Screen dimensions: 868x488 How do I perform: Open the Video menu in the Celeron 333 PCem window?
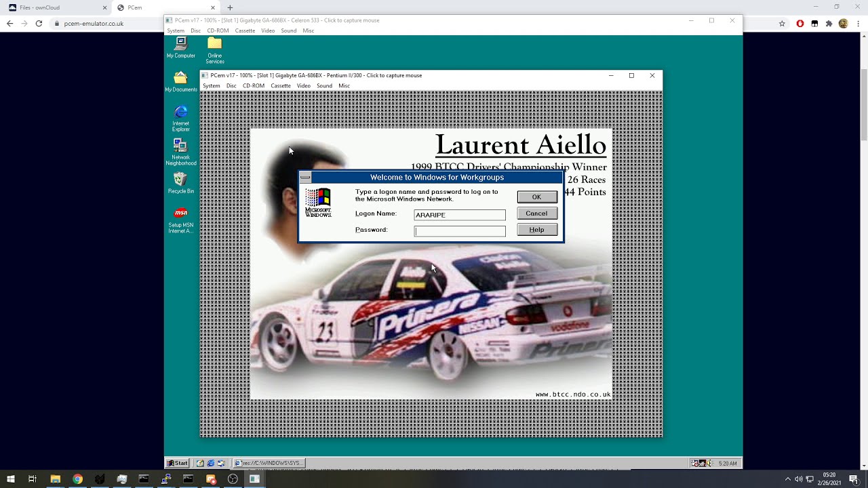(268, 30)
